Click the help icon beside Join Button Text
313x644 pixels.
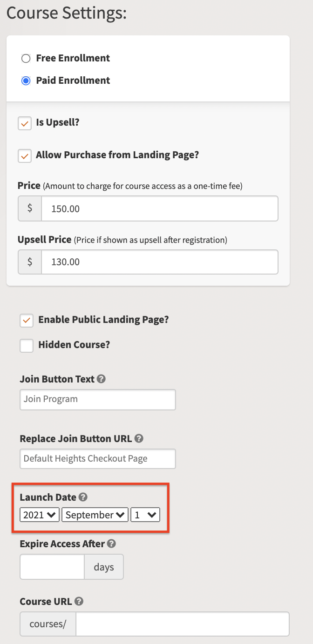tap(102, 379)
